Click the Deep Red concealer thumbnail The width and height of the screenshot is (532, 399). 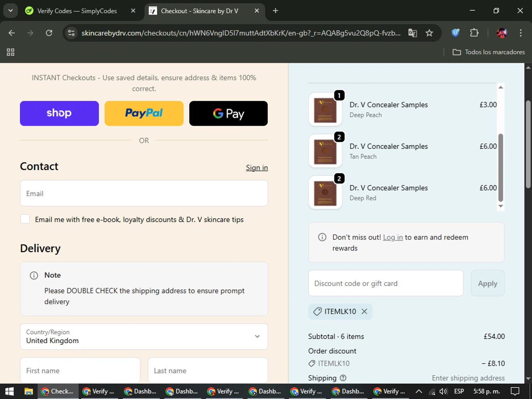325,193
